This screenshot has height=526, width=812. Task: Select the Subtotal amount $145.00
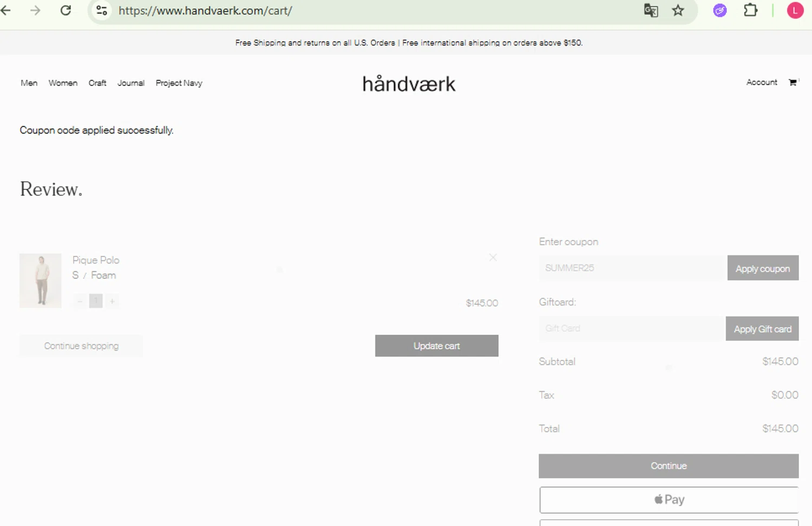[x=780, y=361]
